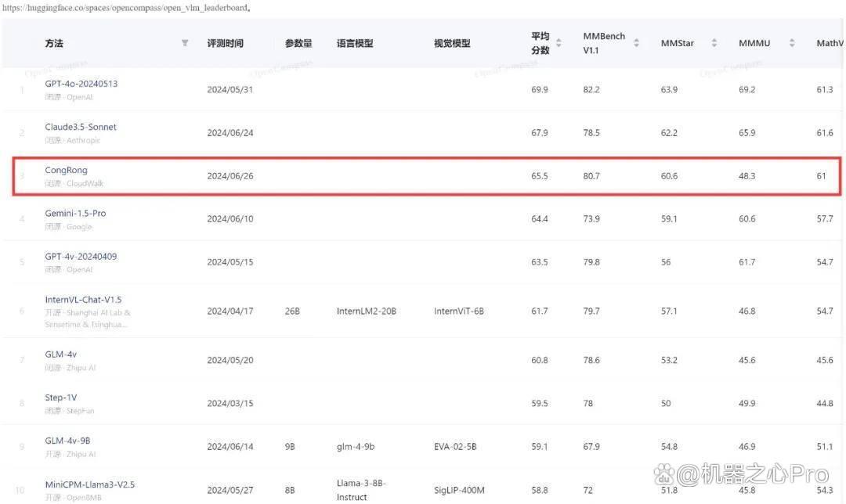Viewport: 846px width, 504px height.
Task: Open the Gemini-1.5-Pro model link
Action: click(x=75, y=213)
